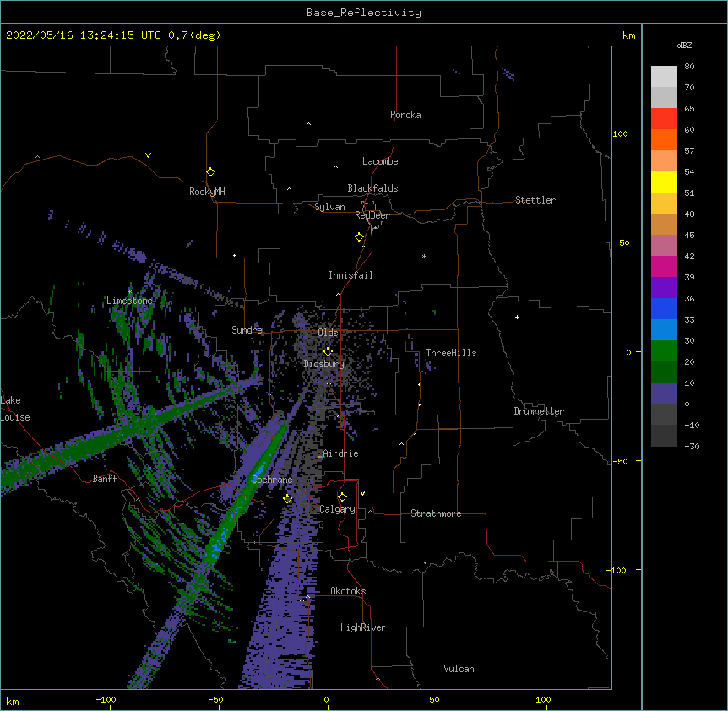
Task: Click the white plus marker east of ThreeHills
Action: [517, 317]
